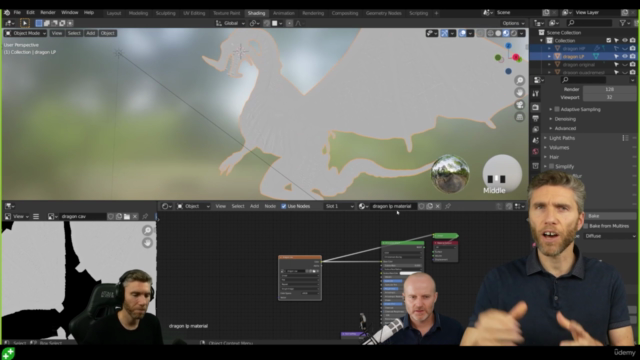Click the outliner search field
Image resolution: width=640 pixels, height=360 pixels.
point(589,23)
